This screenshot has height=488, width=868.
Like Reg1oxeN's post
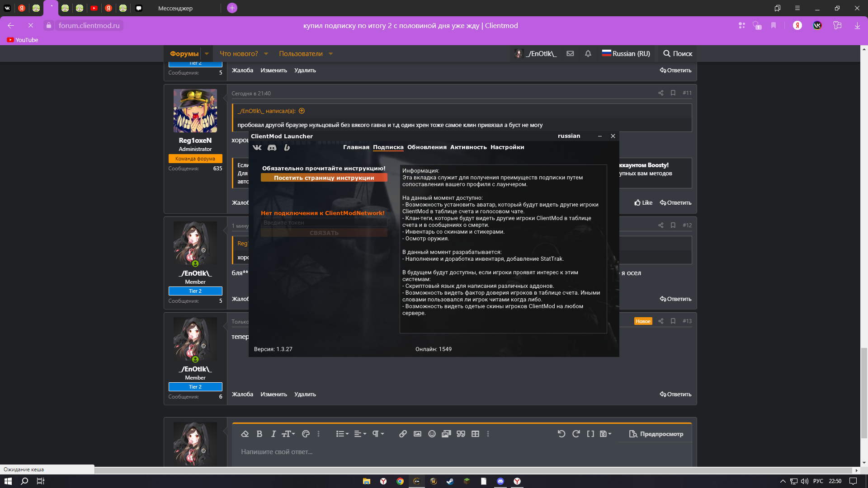[643, 202]
